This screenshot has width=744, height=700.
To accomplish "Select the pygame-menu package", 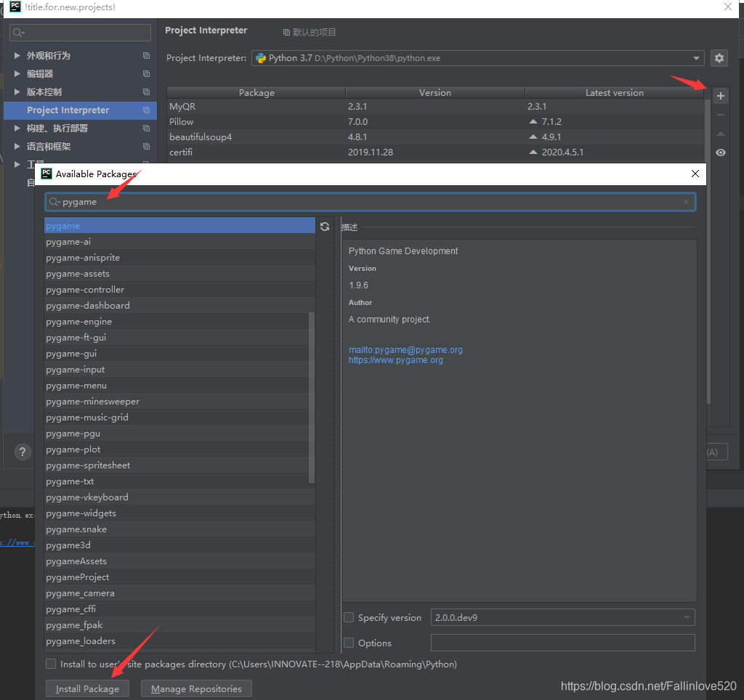I will tap(180, 386).
